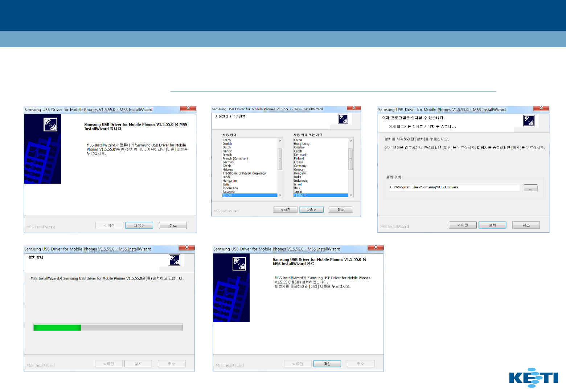Select the highlighted 한국어 language entry
Viewport: 566px width, 392px height.
250,195
